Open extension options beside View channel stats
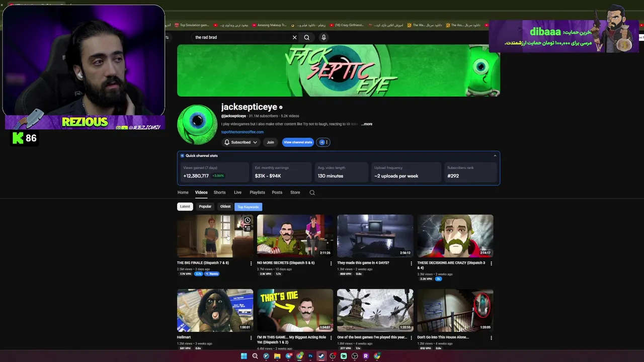This screenshot has height=362, width=644. (324, 142)
